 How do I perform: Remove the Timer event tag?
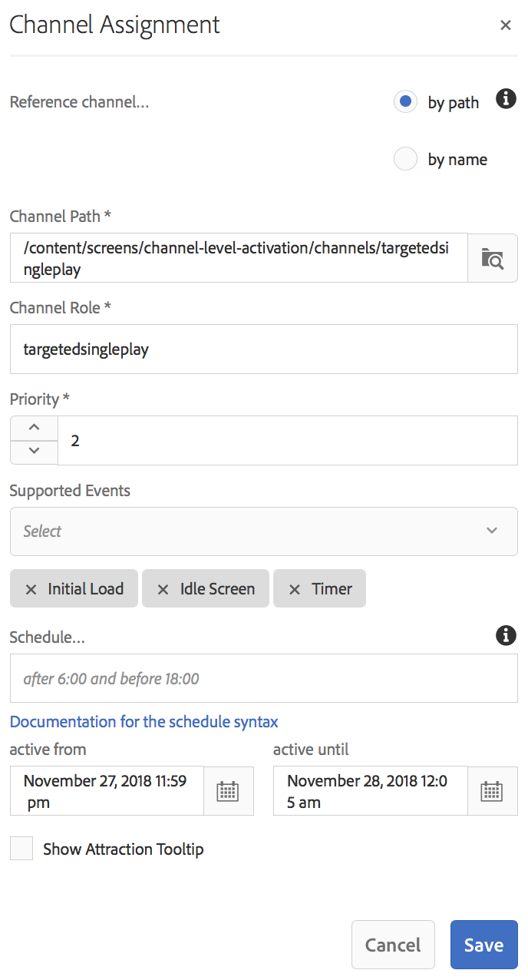[x=295, y=589]
